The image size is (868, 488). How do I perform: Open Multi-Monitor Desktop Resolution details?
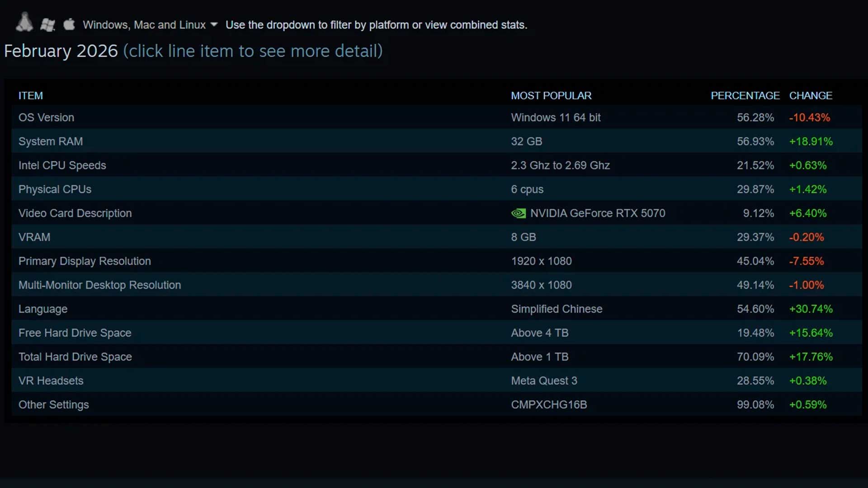181,285
